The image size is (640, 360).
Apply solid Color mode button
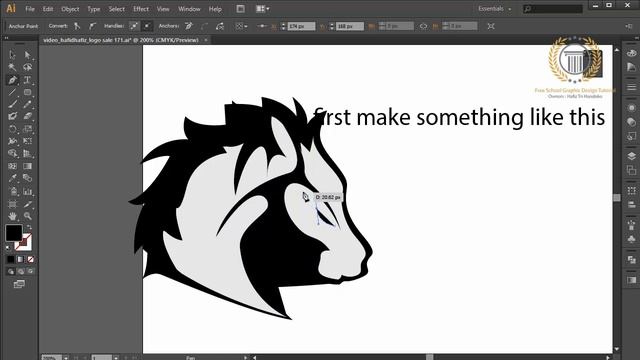(x=11, y=259)
